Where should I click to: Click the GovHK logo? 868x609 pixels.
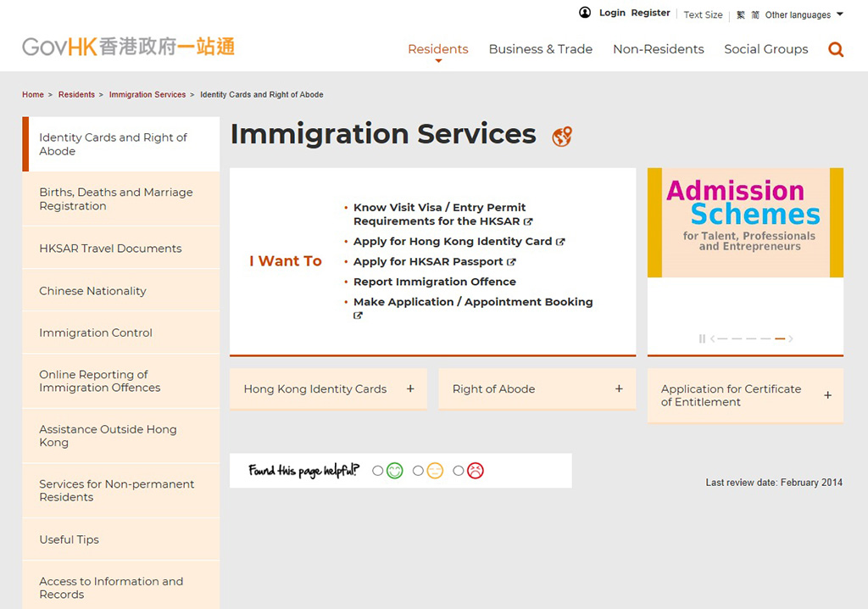(x=129, y=47)
